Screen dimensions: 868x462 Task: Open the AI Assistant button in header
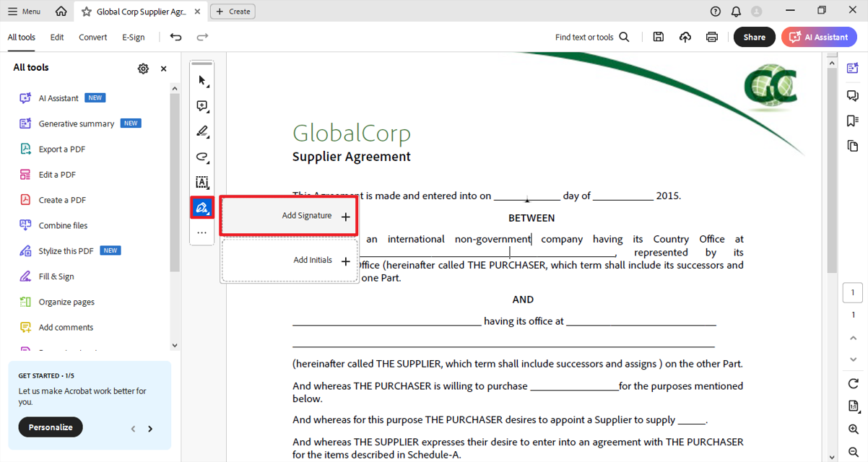point(819,37)
